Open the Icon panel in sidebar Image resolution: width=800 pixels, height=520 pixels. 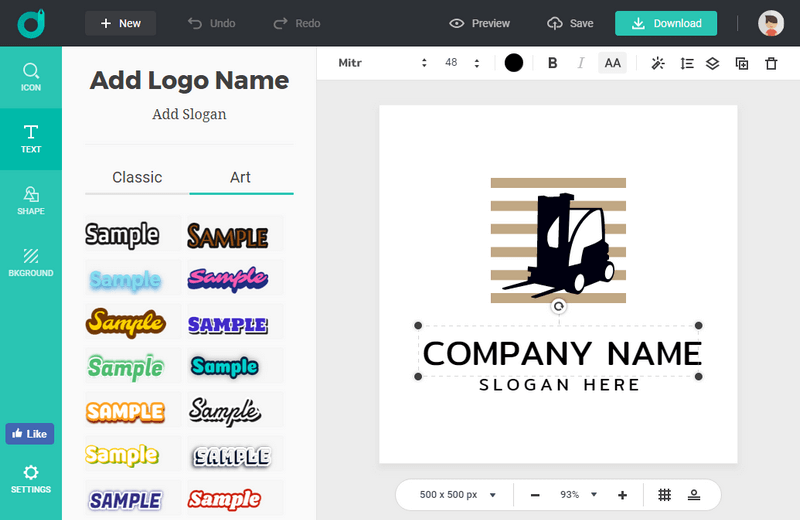click(x=31, y=77)
